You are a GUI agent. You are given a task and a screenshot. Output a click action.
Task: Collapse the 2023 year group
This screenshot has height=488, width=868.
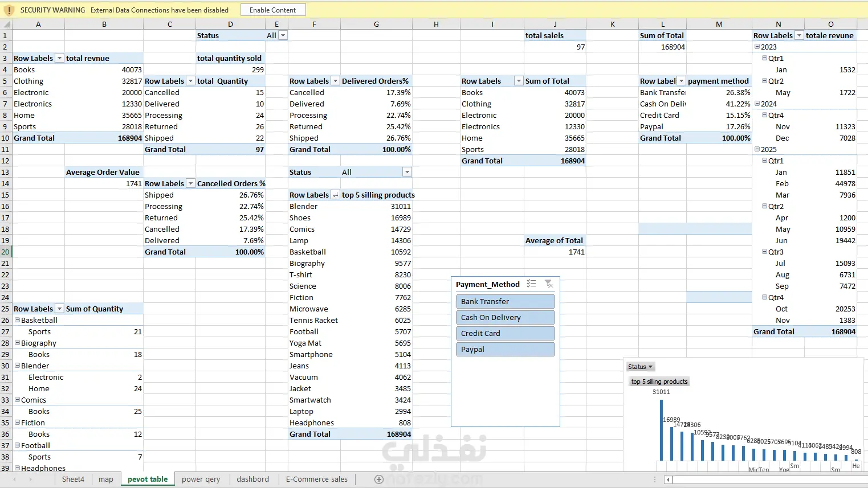[x=757, y=47]
